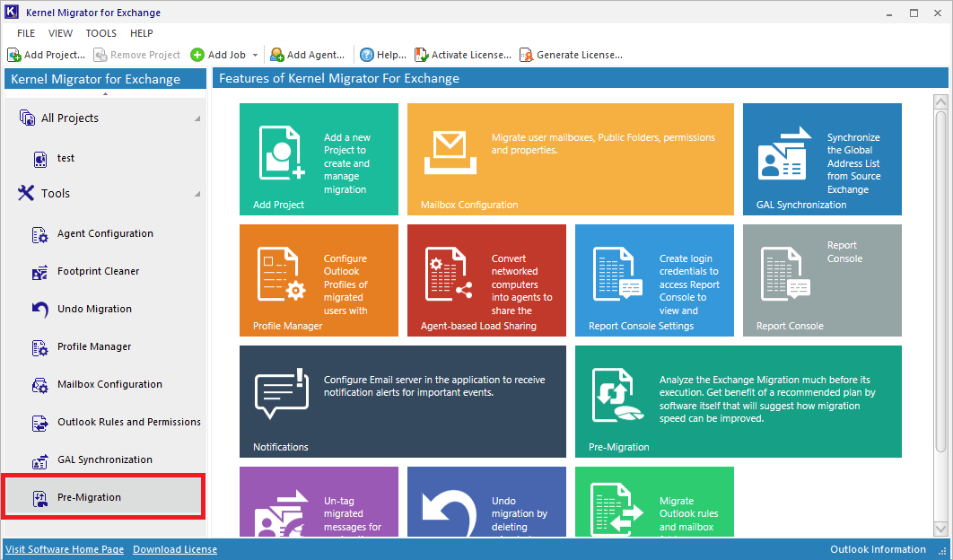Collapse the All Projects section

pos(197,118)
